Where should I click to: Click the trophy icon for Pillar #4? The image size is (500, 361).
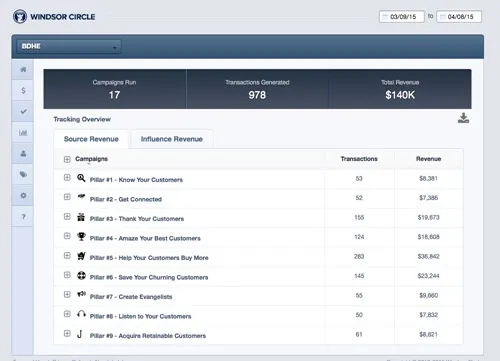click(81, 236)
